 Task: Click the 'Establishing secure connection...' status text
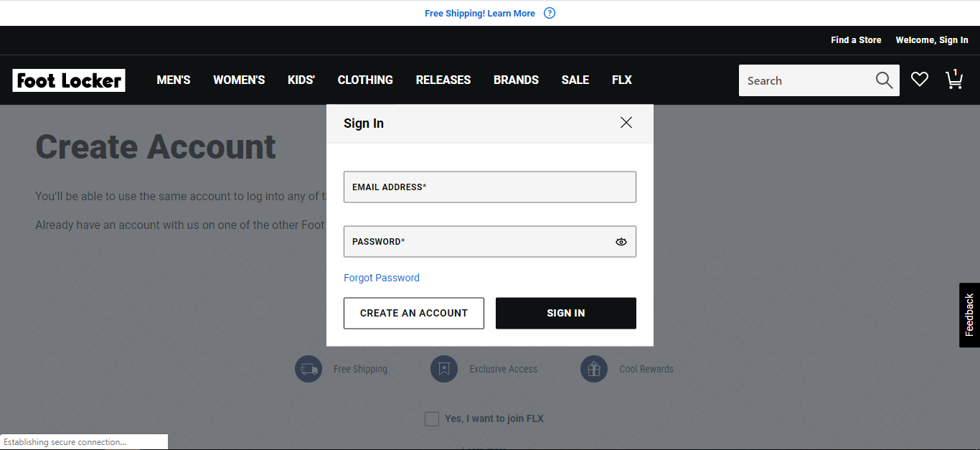(65, 442)
